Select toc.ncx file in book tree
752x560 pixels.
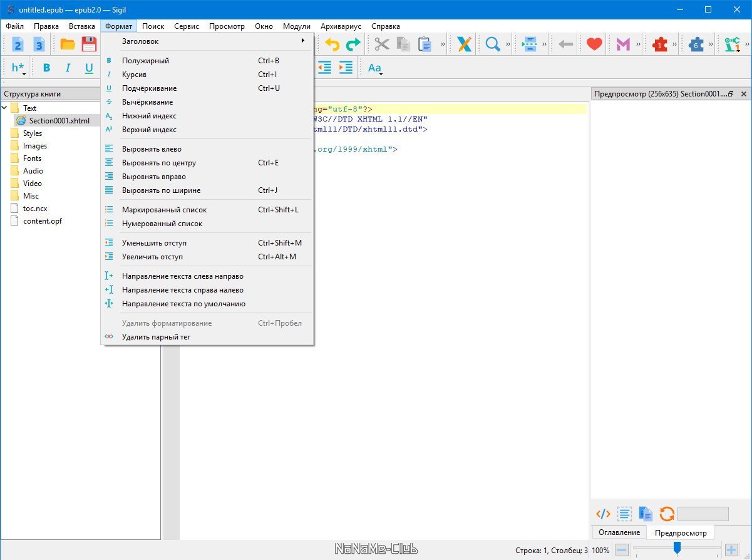tap(35, 208)
